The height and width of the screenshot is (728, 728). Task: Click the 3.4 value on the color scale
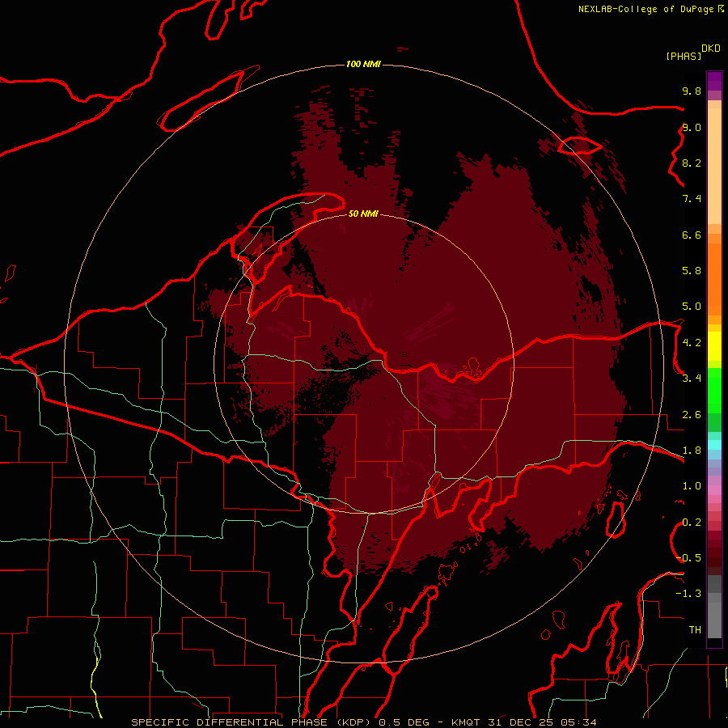click(x=692, y=379)
